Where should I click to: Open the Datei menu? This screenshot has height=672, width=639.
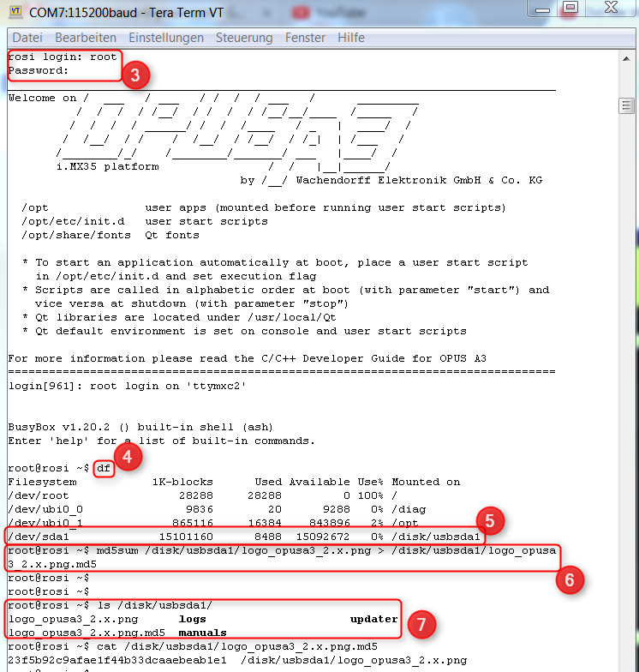click(x=27, y=38)
